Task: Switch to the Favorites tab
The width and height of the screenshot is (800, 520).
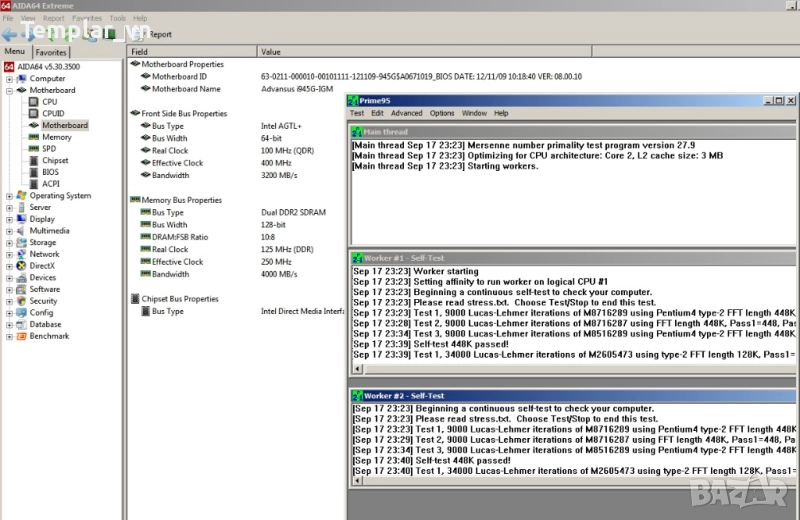Action: click(51, 52)
